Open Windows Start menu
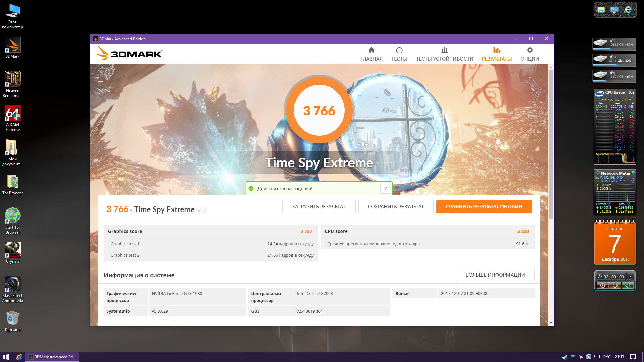This screenshot has height=362, width=644. (6, 357)
